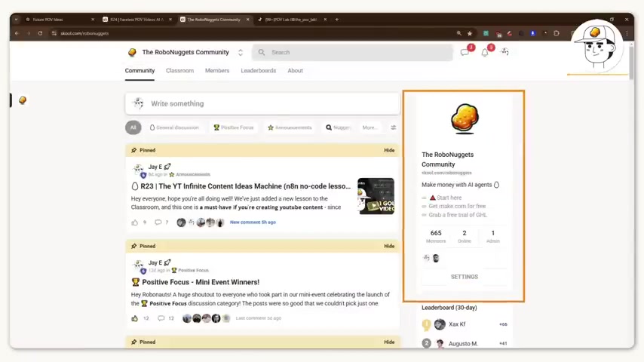The image size is (644, 362).
Task: Like the Mini Event Winners post
Action: 135,318
